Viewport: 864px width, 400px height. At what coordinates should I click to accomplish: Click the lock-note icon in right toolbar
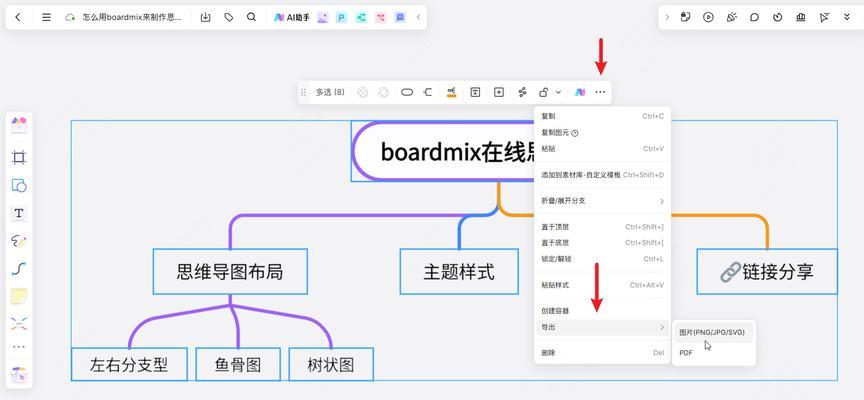coord(685,17)
